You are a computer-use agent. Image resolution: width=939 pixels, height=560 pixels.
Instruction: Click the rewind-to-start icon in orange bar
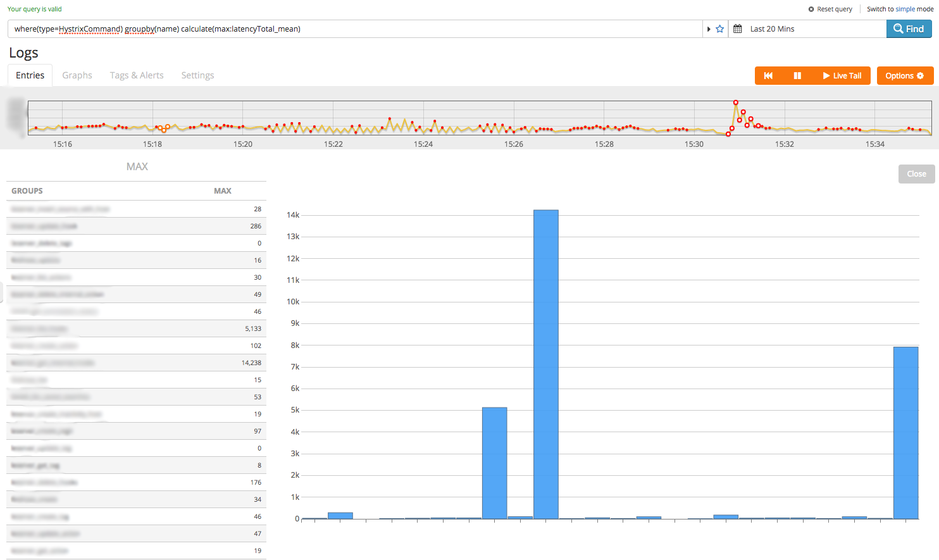click(x=768, y=76)
